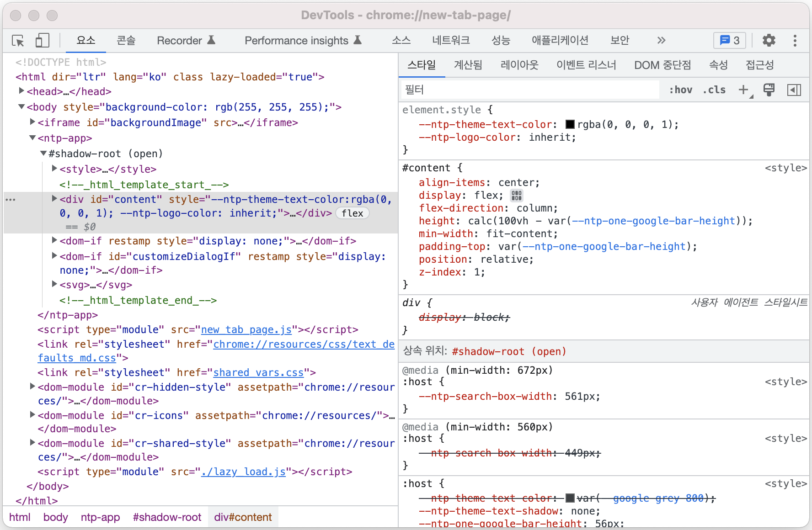Select the div#content breadcrumb item

tap(243, 517)
